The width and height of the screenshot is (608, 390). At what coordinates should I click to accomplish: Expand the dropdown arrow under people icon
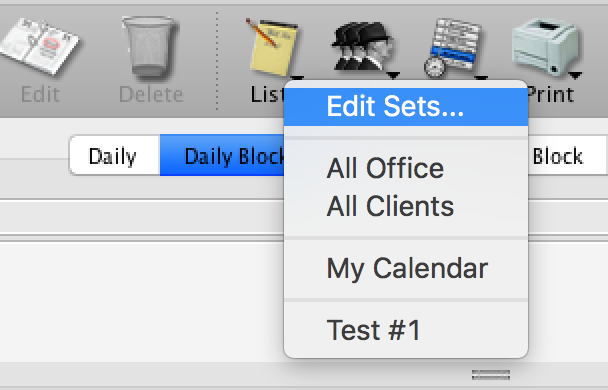(393, 75)
